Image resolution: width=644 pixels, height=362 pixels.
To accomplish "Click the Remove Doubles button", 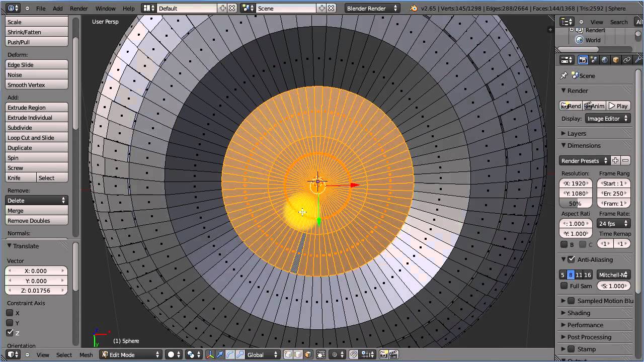I will point(36,220).
